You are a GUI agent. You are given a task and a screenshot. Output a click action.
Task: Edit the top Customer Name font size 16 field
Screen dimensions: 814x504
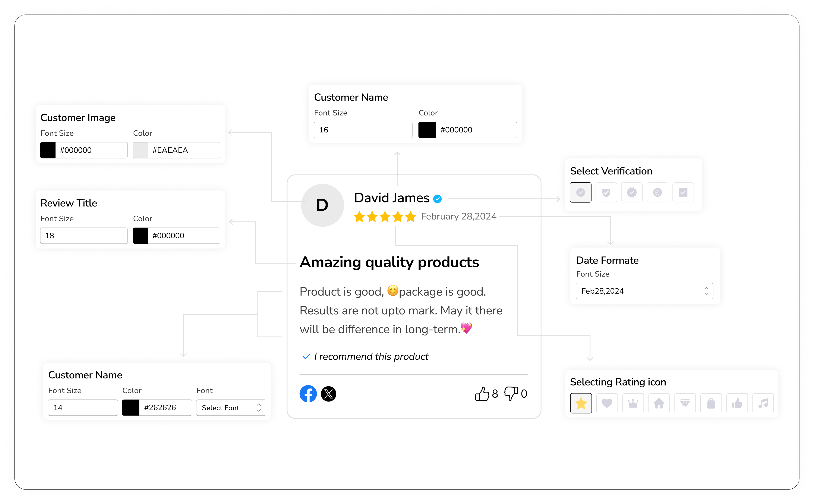click(x=363, y=130)
